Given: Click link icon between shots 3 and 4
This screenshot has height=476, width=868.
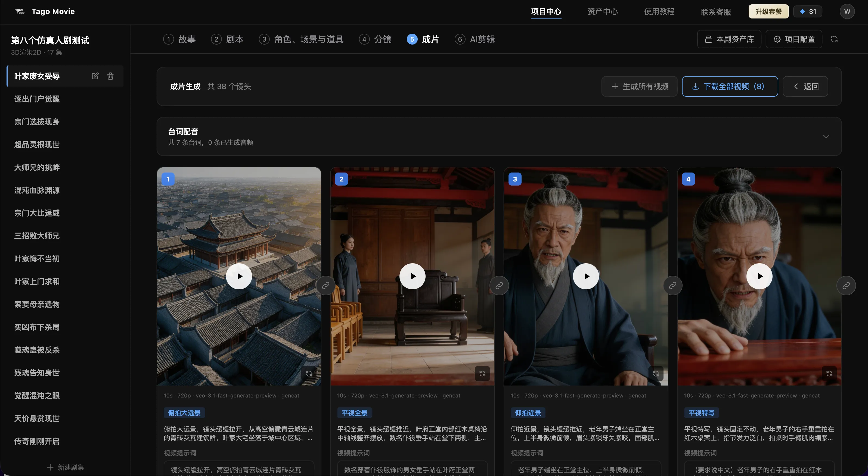Looking at the screenshot, I should click(672, 286).
